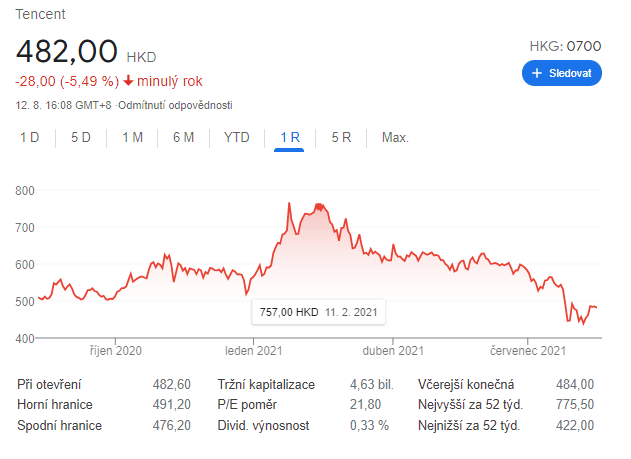Image resolution: width=631 pixels, height=459 pixels.
Task: Click the Sledovat follow button
Action: (x=562, y=73)
